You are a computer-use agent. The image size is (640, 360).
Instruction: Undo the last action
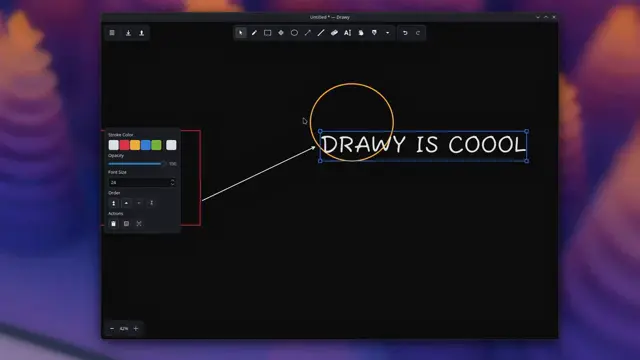tap(405, 33)
